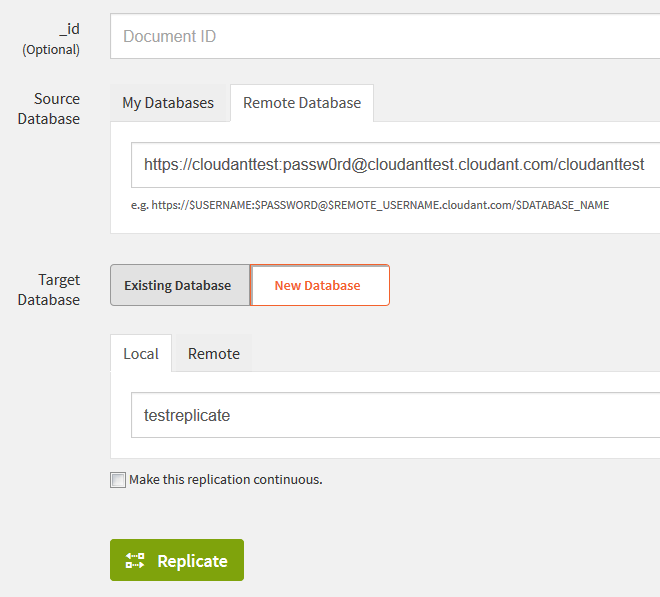Switch to the My Databases tab
The height and width of the screenshot is (597, 660).
click(x=168, y=103)
